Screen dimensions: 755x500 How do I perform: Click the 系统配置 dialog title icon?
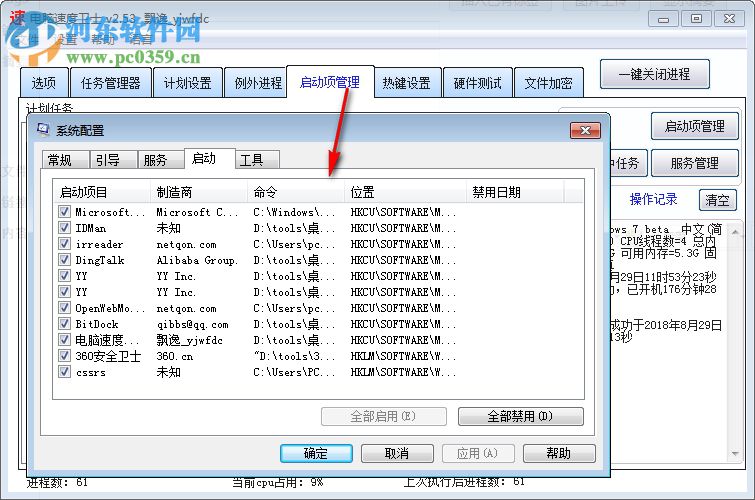(43, 129)
